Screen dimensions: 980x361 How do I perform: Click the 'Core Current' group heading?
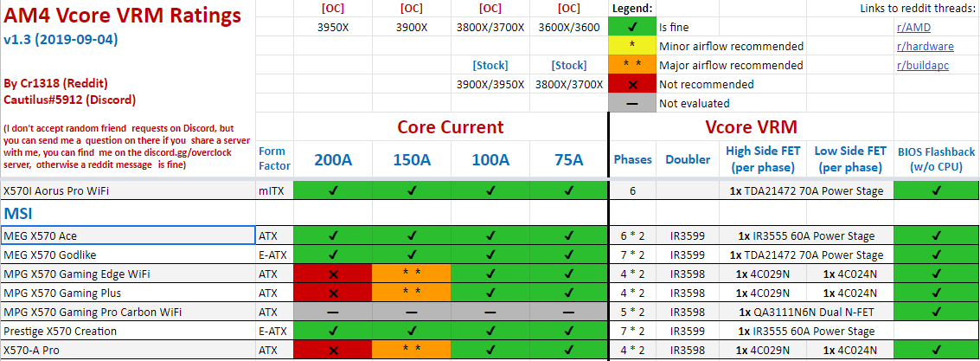[451, 127]
